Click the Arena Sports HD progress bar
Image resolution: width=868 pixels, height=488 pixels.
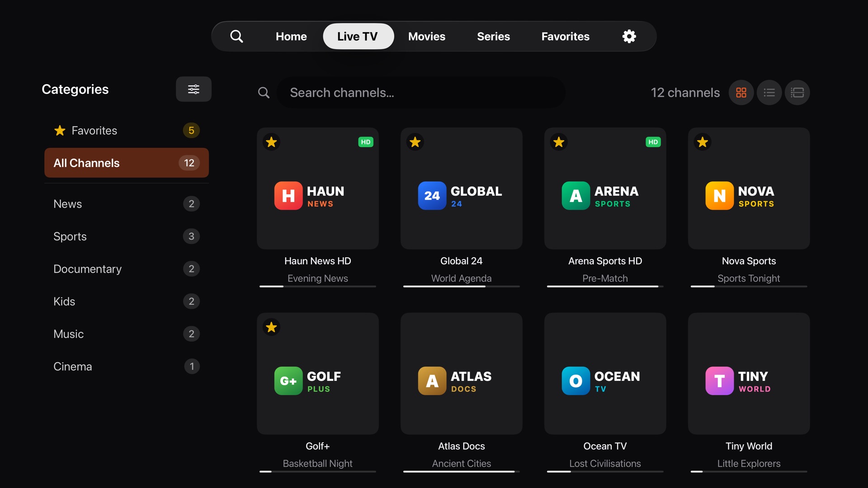[605, 286]
